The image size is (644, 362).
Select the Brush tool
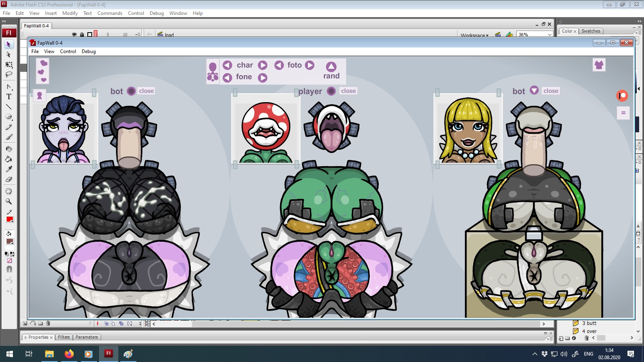coord(8,137)
